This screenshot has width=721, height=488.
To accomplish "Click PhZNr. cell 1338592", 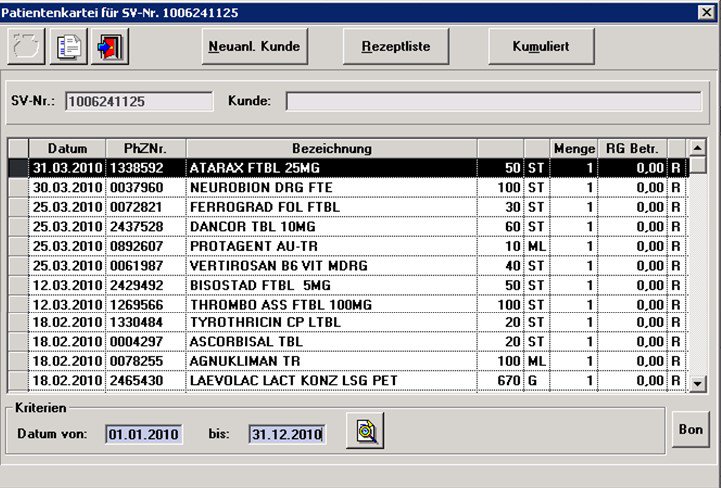I will point(146,168).
